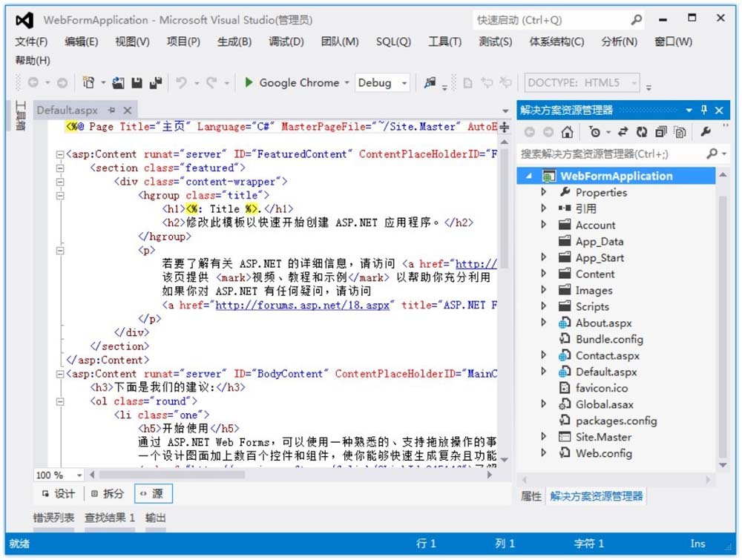Viewport: 742px width, 560px height.
Task: Save the current file with the save icon
Action: [137, 83]
